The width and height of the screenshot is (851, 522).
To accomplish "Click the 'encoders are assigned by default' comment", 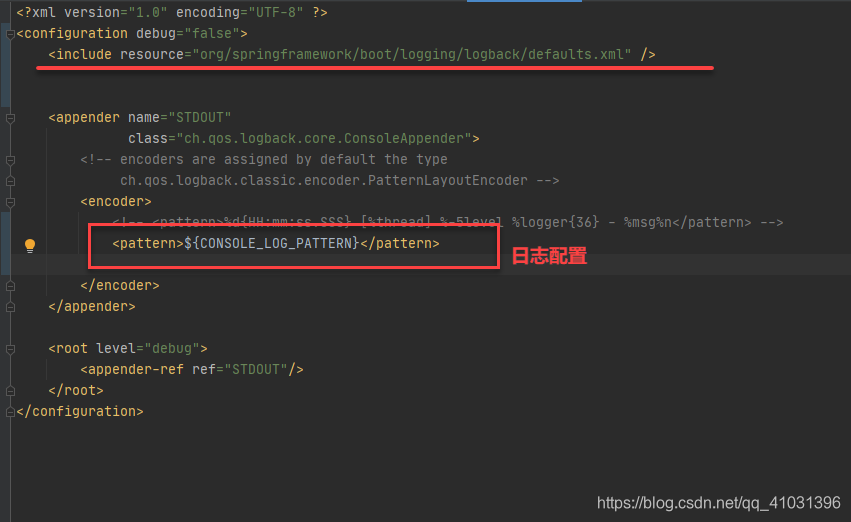I will 264,160.
